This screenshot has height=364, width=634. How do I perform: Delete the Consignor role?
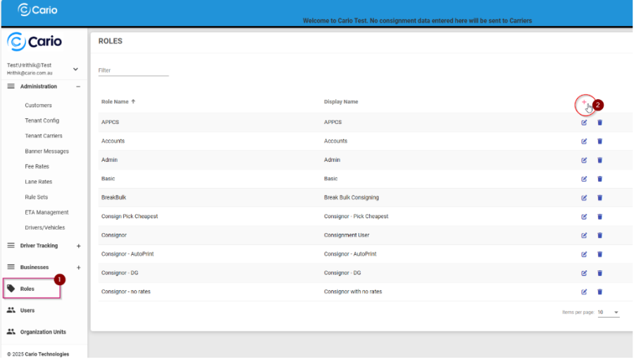tap(600, 235)
